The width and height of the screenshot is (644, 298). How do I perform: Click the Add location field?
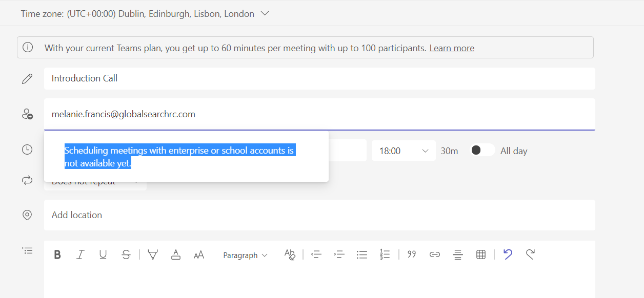pos(319,215)
